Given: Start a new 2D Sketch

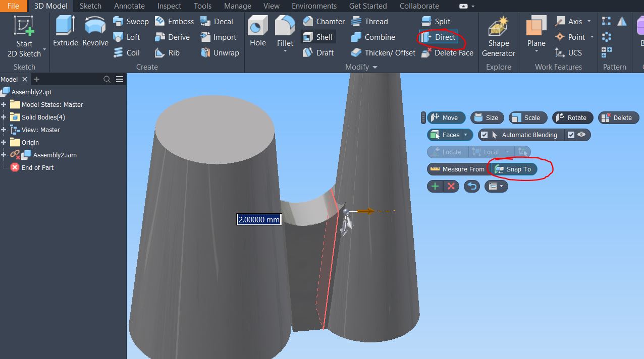Looking at the screenshot, I should (24, 37).
